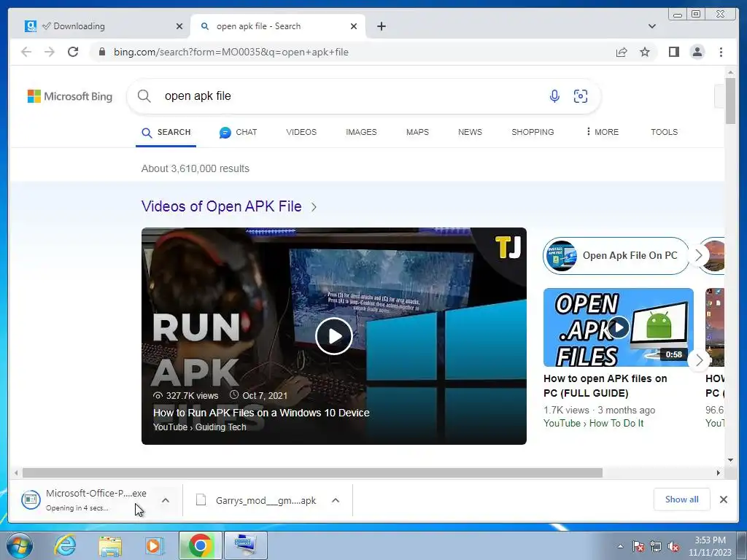Viewport: 747px width, 560px height.
Task: Open Windows Explorer from the taskbar
Action: [x=110, y=545]
